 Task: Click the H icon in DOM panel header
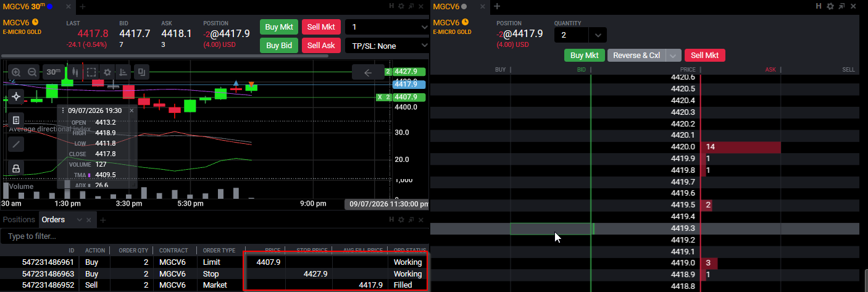coord(819,6)
